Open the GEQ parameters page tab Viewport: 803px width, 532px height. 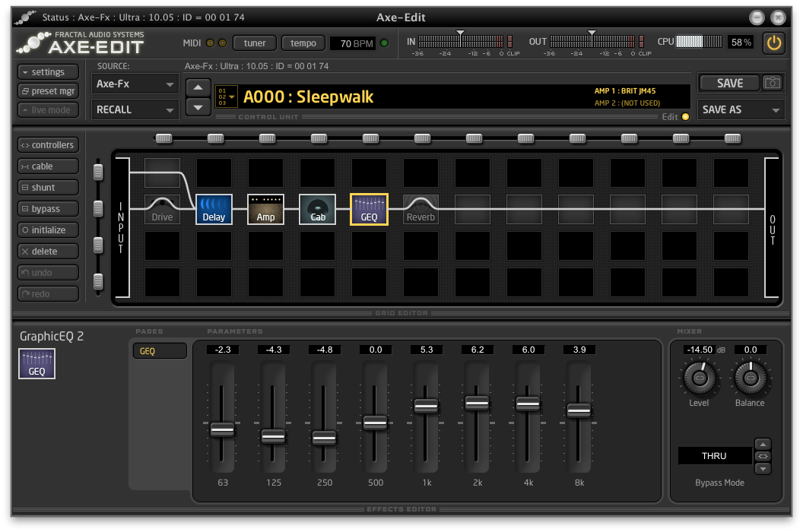(x=160, y=351)
